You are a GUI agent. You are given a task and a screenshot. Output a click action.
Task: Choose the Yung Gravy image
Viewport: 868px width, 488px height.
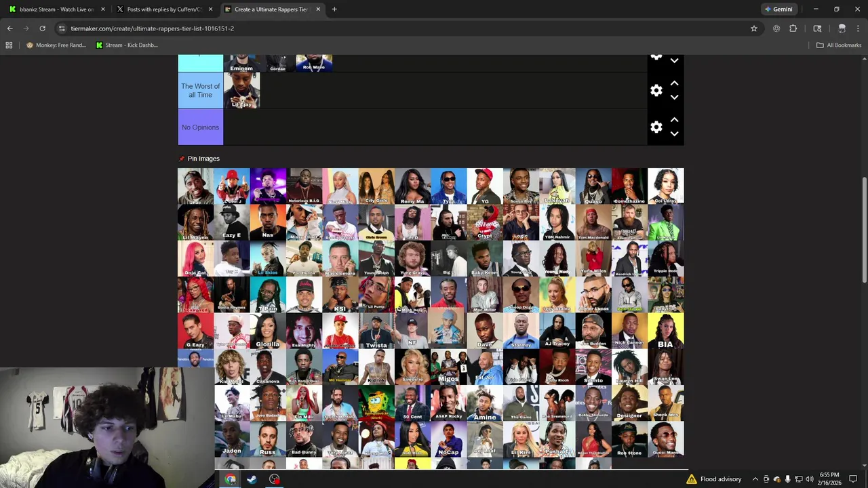coord(412,258)
